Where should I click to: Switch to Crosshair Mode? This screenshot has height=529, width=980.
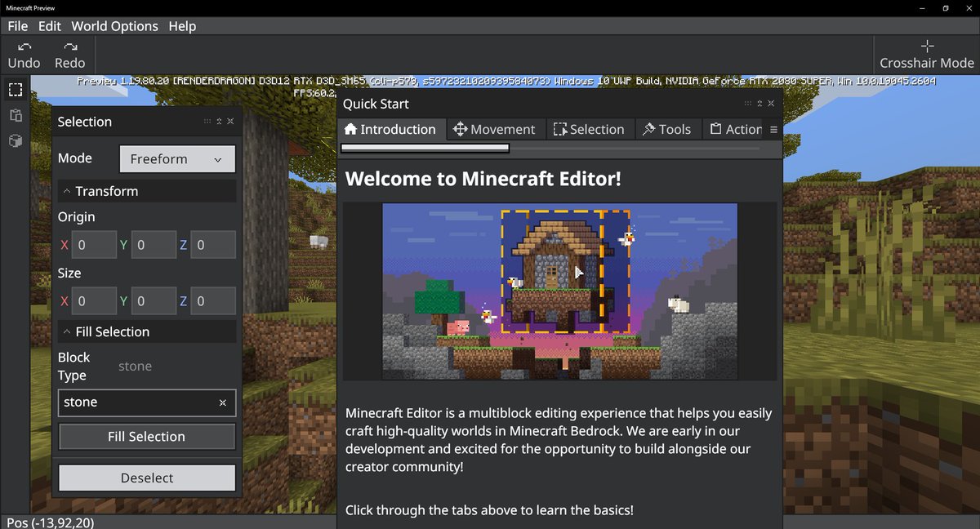click(927, 56)
